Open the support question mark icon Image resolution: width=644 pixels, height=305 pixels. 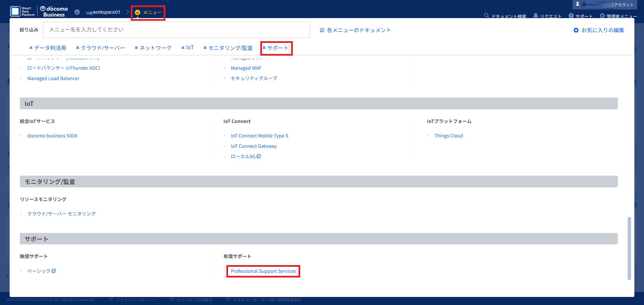(571, 16)
